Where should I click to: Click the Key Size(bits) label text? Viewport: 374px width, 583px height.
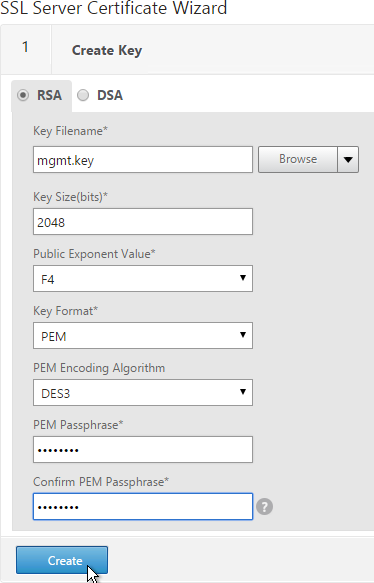(70, 197)
